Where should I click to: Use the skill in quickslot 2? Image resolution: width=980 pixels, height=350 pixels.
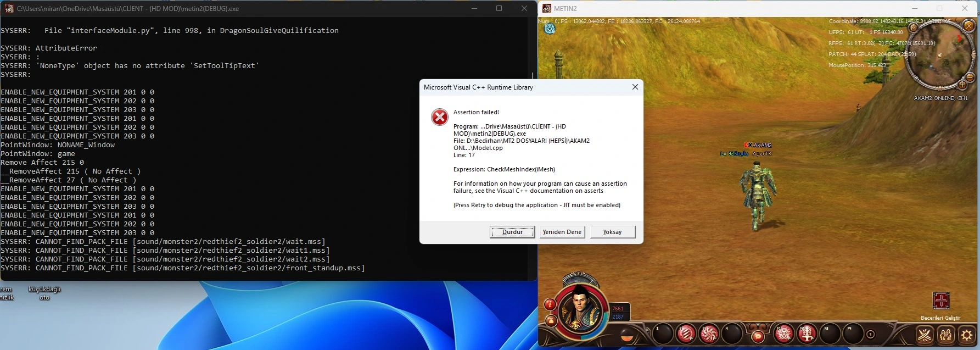(x=686, y=334)
